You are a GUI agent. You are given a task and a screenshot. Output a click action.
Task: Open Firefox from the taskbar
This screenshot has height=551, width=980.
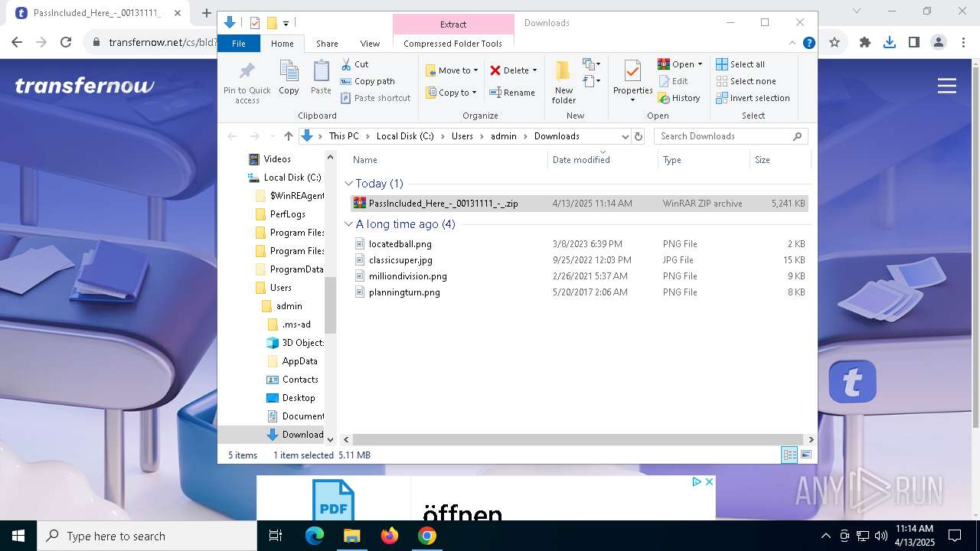point(390,536)
